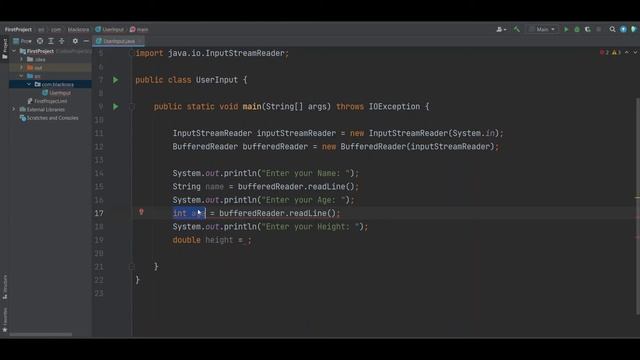This screenshot has width=640, height=360.
Task: Open the Main run configuration dropdown
Action: [x=542, y=29]
